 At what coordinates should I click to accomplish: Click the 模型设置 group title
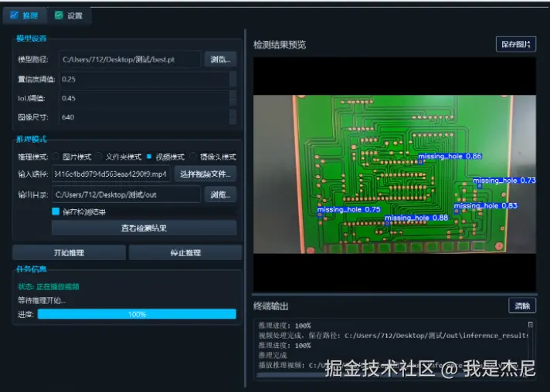point(31,38)
